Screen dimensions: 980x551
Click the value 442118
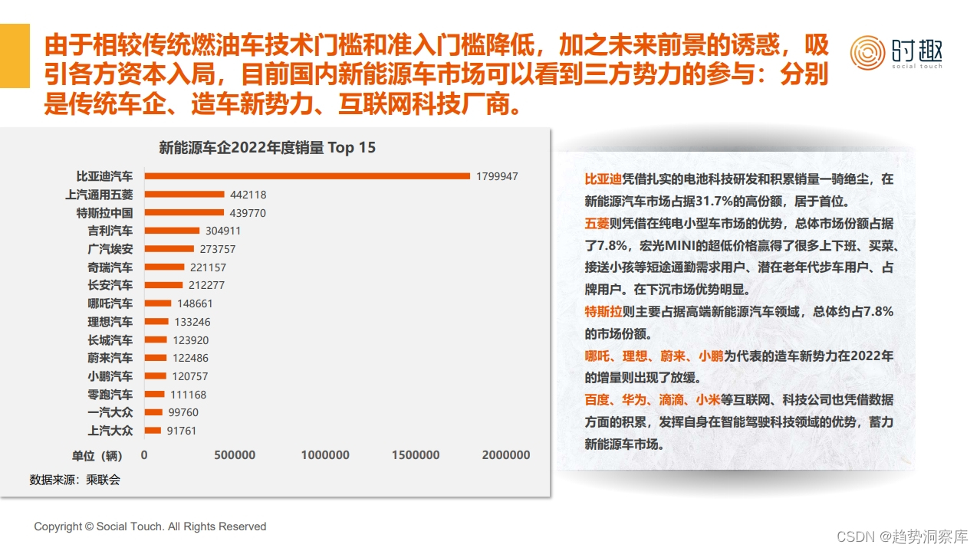pos(248,195)
